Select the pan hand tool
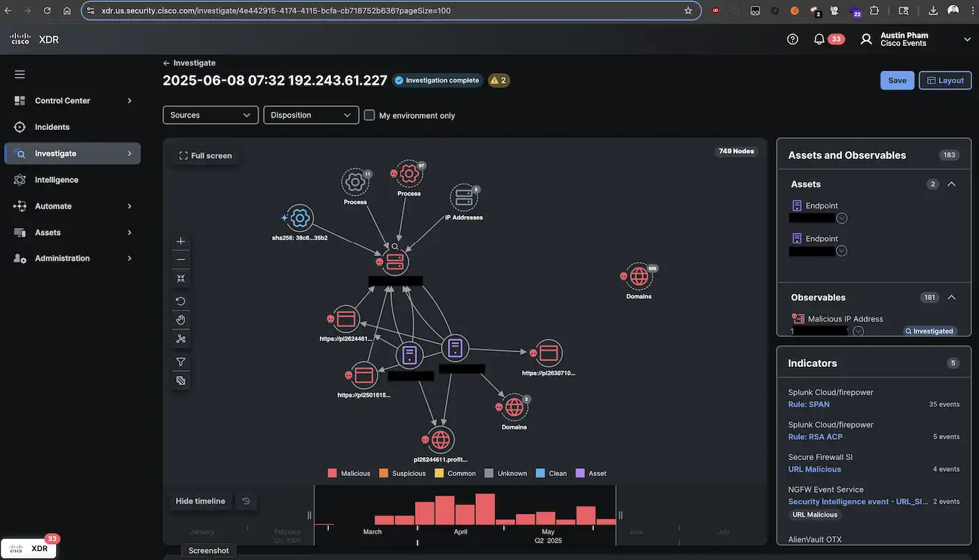This screenshot has width=979, height=560. click(x=180, y=320)
